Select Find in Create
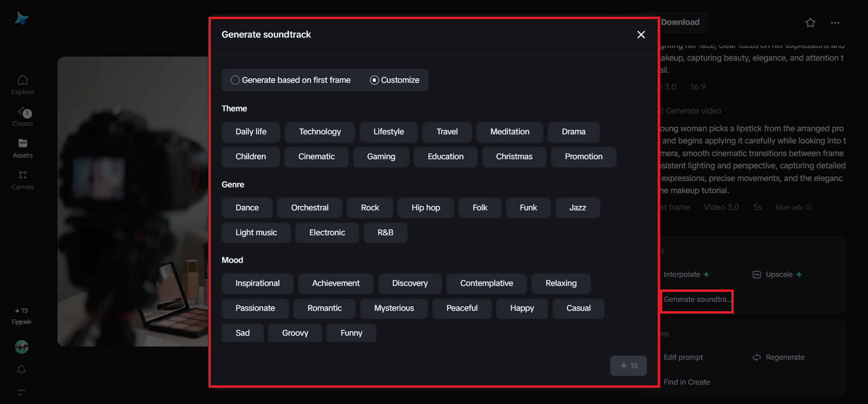Viewport: 868px width, 404px height. (687, 382)
